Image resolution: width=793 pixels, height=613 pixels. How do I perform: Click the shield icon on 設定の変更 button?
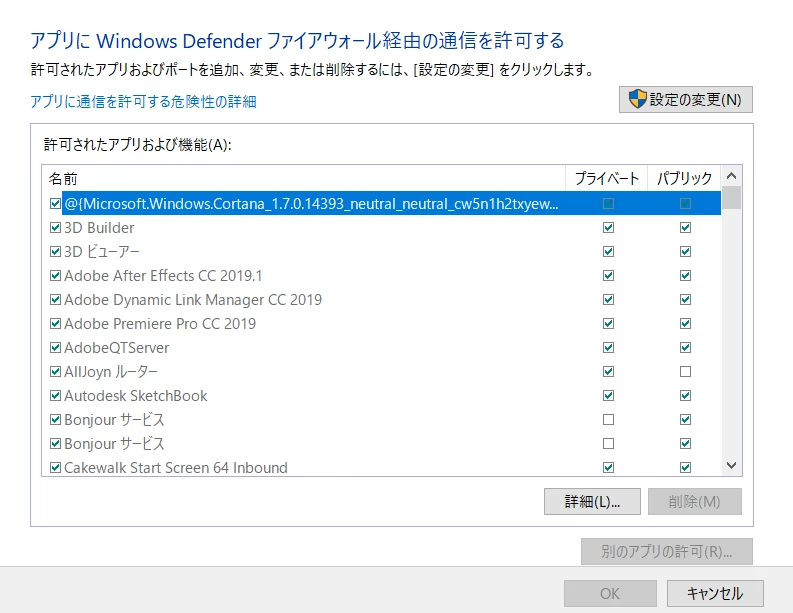[638, 99]
